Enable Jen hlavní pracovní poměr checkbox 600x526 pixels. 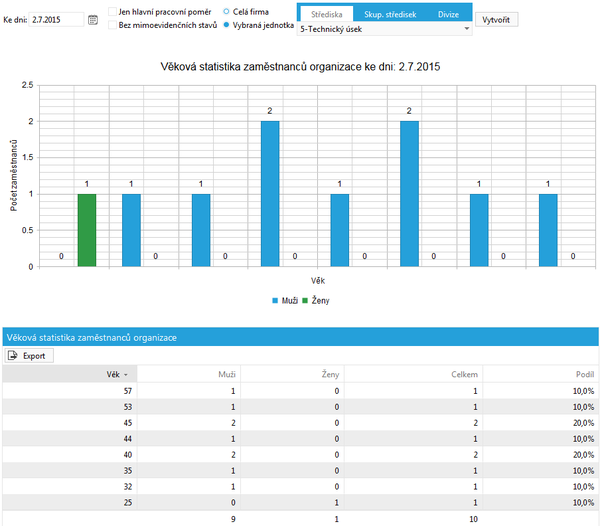[112, 11]
